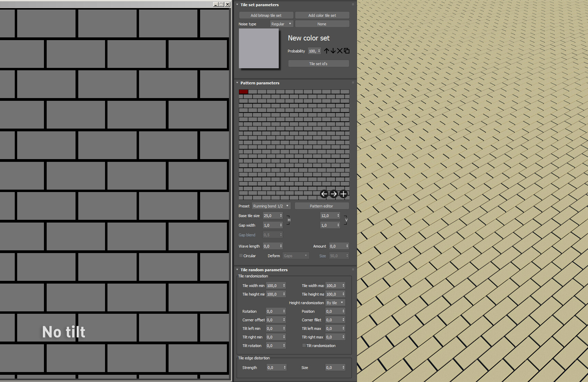Click the plus icon on the pattern preview
The height and width of the screenshot is (382, 588).
tap(343, 194)
